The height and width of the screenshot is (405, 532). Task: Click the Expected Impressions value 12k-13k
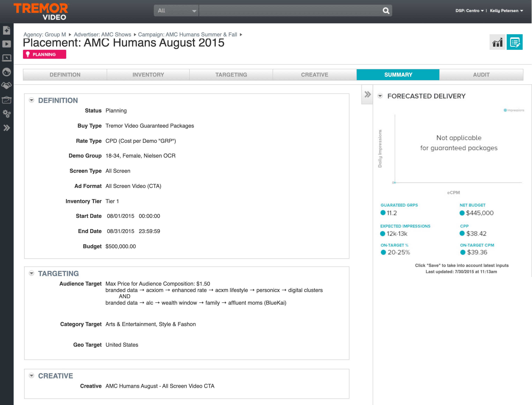[x=397, y=234]
